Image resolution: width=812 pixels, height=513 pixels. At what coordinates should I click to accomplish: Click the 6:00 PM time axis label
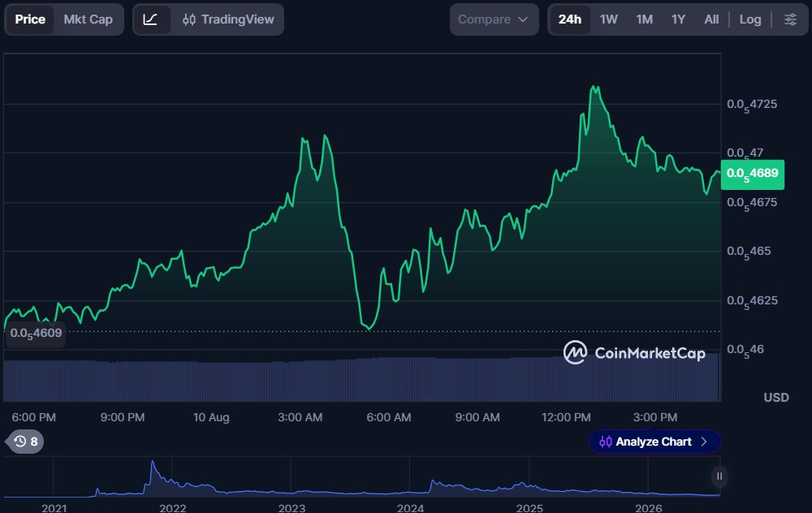pos(33,417)
